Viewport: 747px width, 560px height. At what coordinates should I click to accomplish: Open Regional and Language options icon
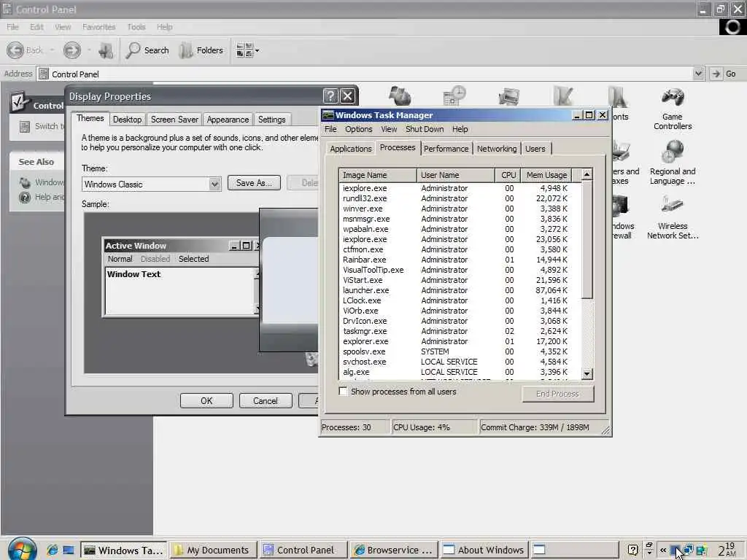[x=672, y=163]
